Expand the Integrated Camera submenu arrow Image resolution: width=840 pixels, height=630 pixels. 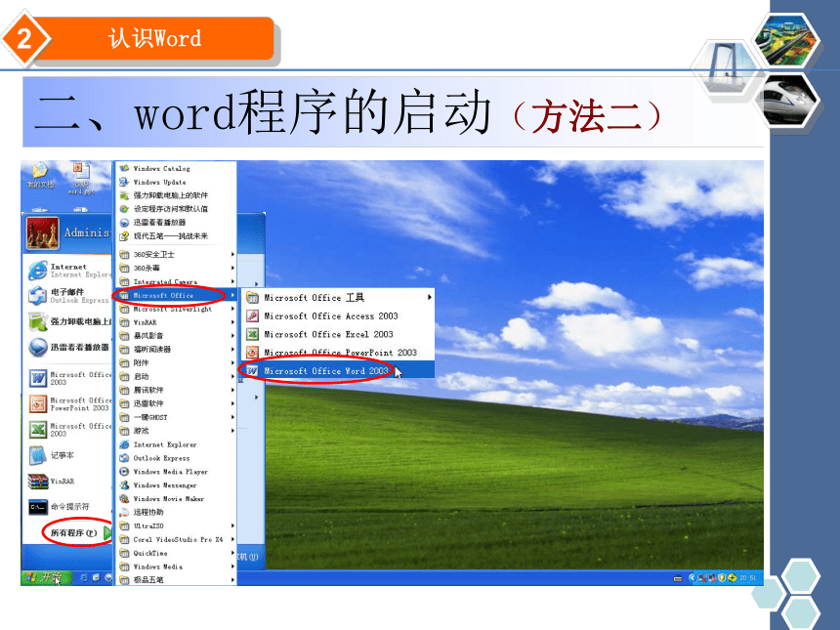(x=232, y=281)
